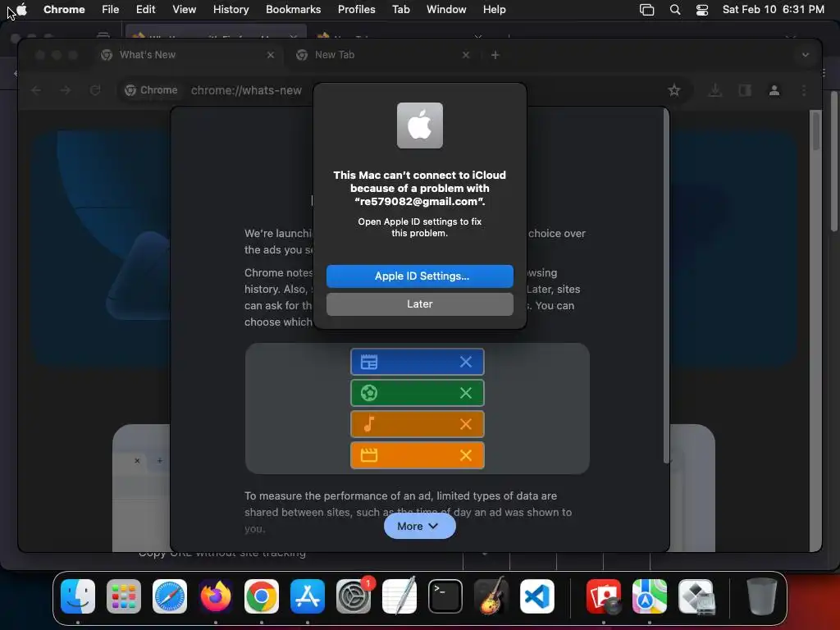Open the Apple menu in the menu bar
Screen dimensions: 840x630
21,9
